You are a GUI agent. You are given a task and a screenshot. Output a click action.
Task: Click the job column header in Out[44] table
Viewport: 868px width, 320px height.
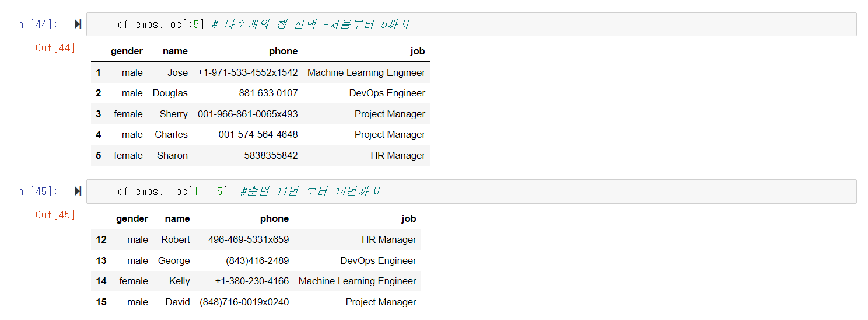(418, 51)
